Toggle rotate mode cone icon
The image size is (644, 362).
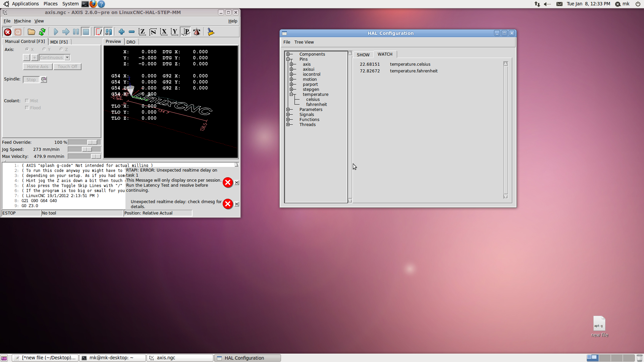(x=197, y=32)
